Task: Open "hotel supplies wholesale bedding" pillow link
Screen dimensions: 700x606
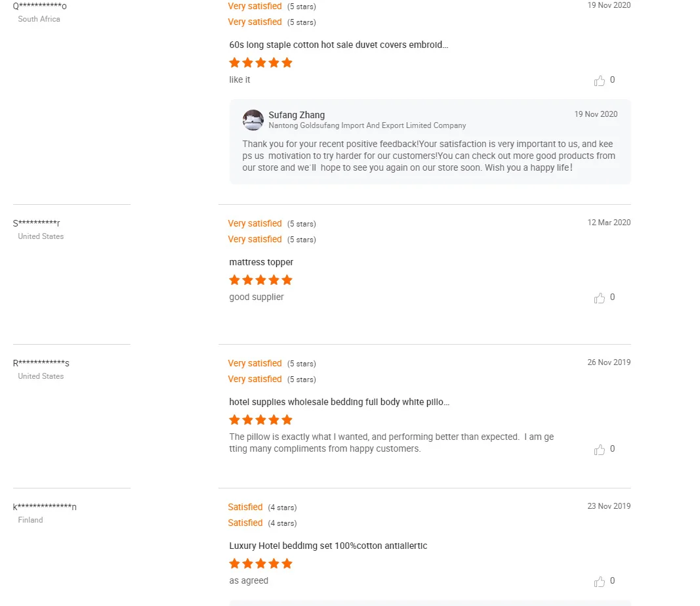Action: pyautogui.click(x=339, y=402)
